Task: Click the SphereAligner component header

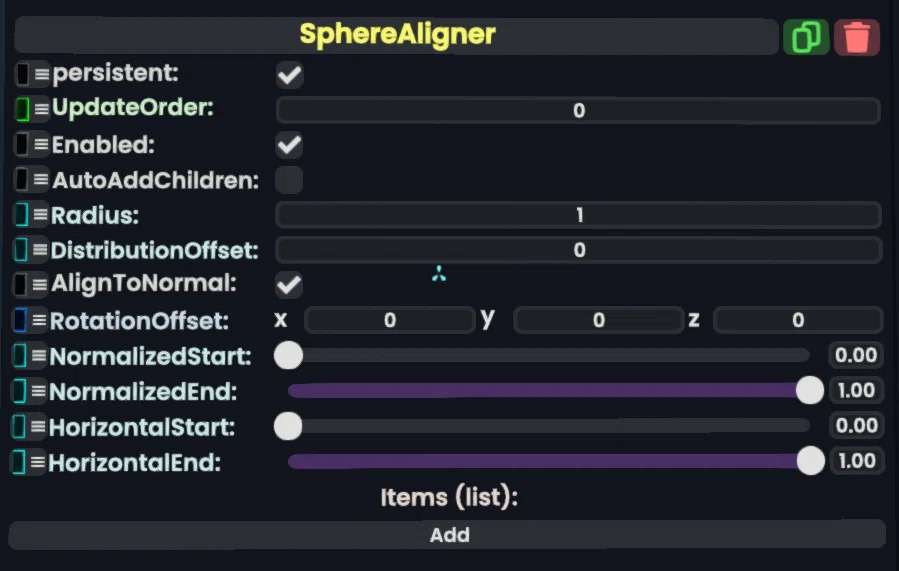Action: [x=397, y=35]
